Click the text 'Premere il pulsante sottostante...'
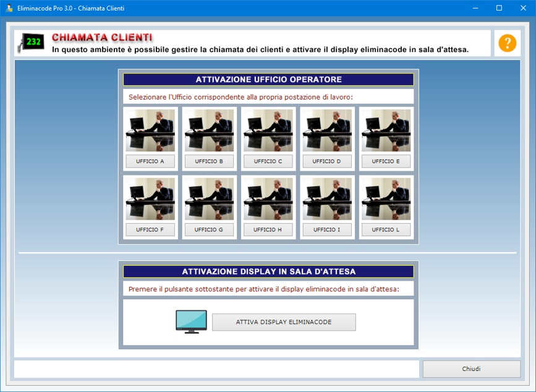 click(263, 289)
